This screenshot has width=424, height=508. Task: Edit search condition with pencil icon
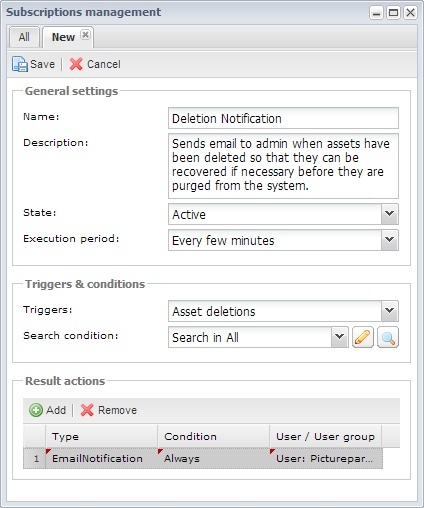tap(363, 337)
